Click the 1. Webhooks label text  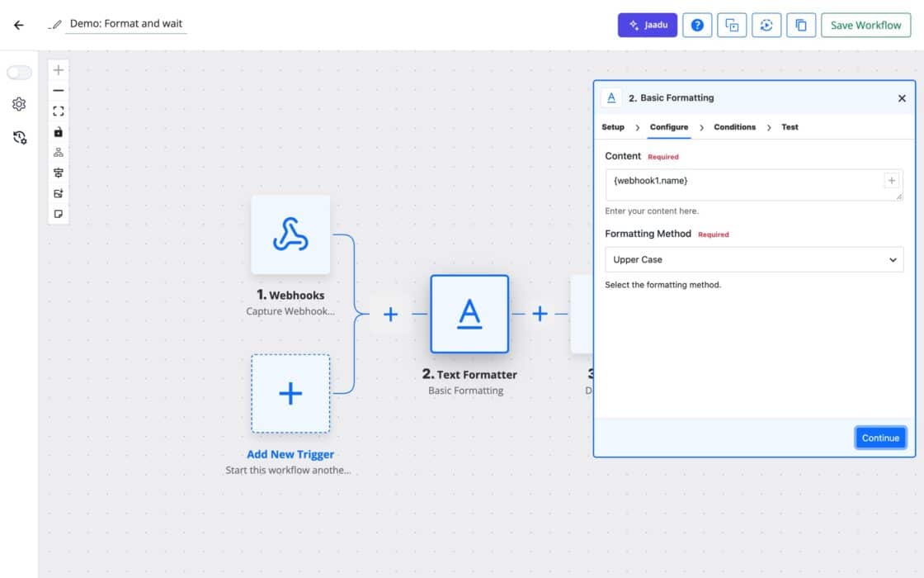pos(290,295)
